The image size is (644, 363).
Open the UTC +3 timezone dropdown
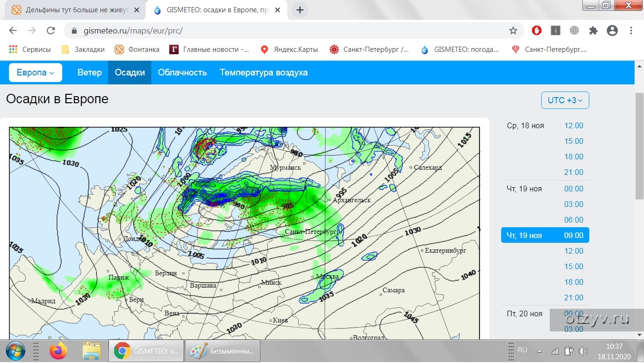[565, 100]
